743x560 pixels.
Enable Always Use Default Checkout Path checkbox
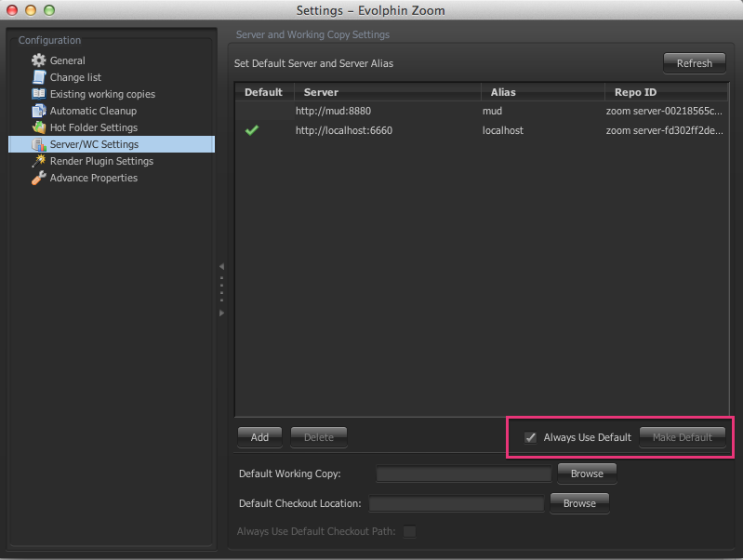pyautogui.click(x=409, y=531)
